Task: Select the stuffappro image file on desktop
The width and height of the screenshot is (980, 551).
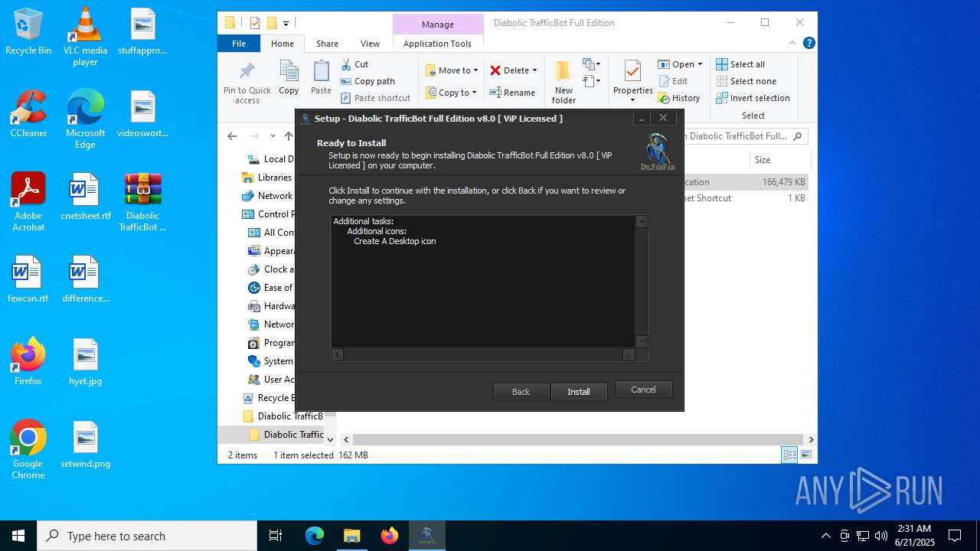Action: point(142,32)
